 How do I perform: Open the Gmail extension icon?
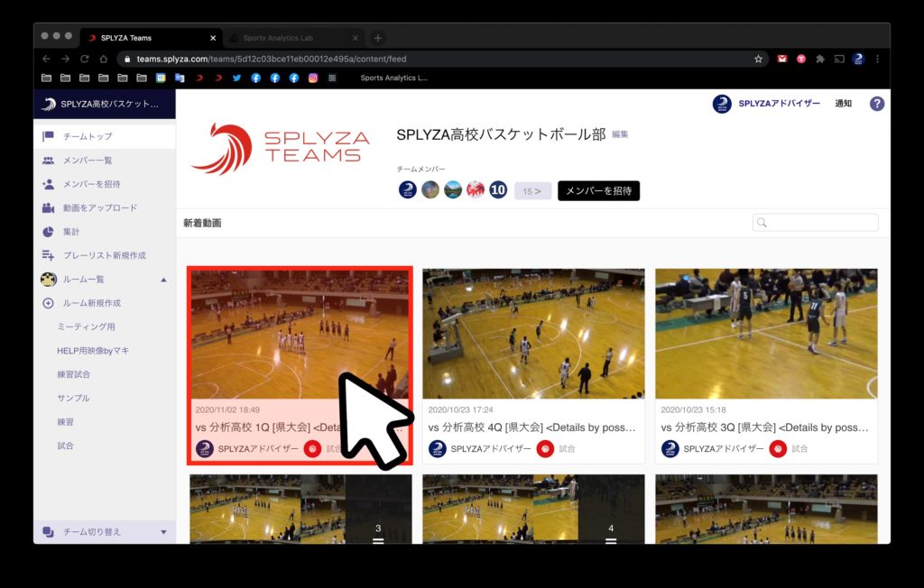pos(782,59)
